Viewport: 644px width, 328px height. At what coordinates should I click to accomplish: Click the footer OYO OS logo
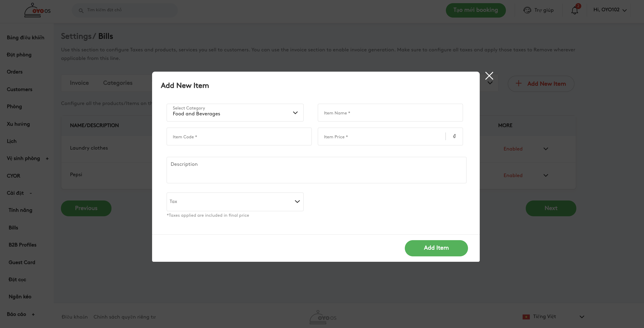point(322,317)
